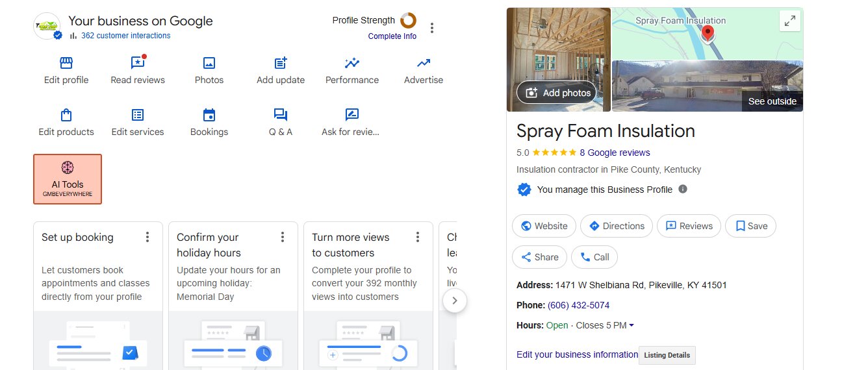Click Your business on Google heading
Screen dimensions: 868x370
point(140,21)
